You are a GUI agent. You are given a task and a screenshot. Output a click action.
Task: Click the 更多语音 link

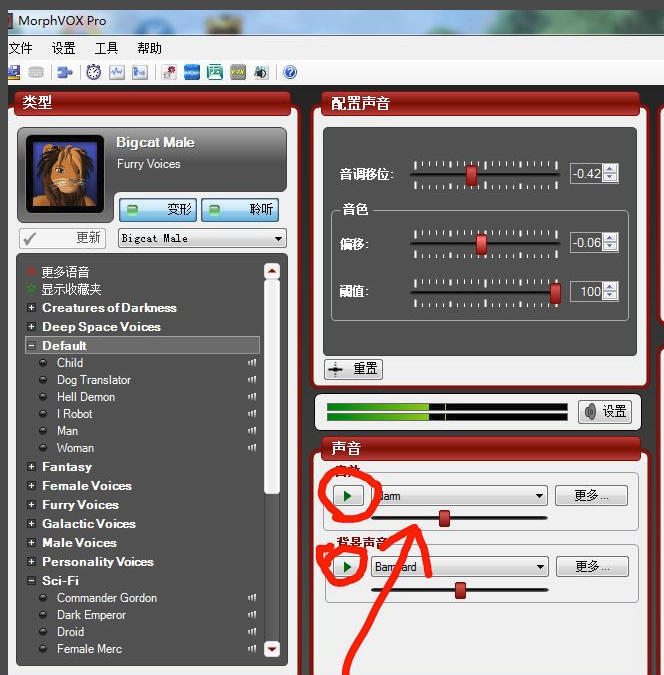(x=65, y=272)
